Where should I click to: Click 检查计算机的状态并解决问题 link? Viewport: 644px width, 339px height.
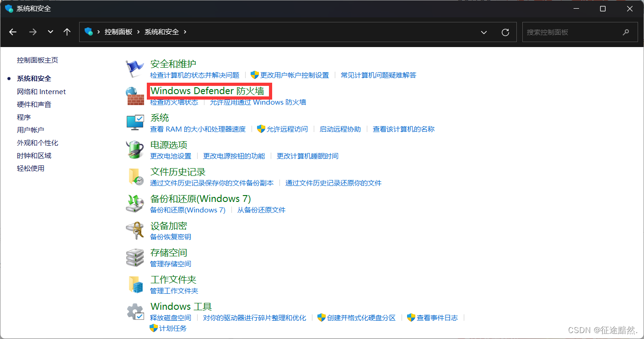click(195, 75)
